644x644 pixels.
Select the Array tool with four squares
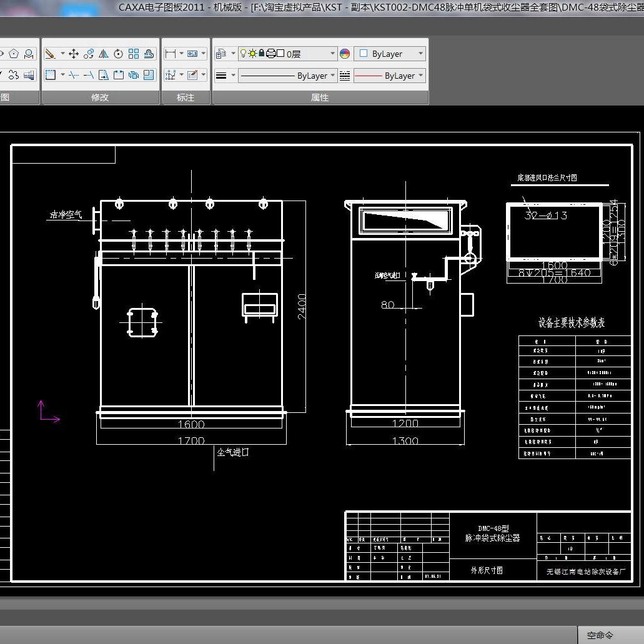[x=134, y=54]
